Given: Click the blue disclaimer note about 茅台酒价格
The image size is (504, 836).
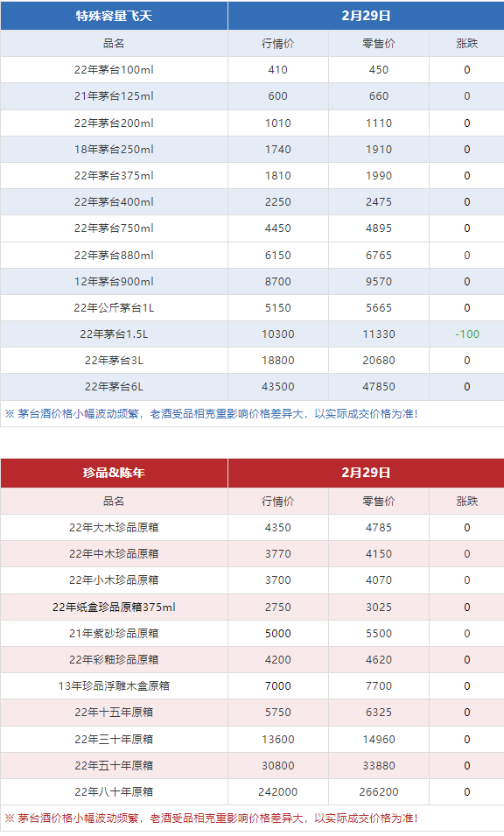Looking at the screenshot, I should [212, 414].
